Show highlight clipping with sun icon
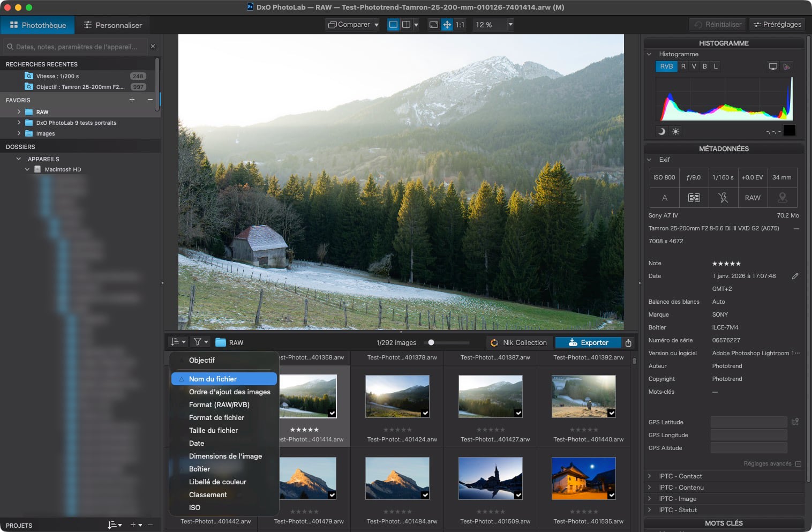Image resolution: width=812 pixels, height=532 pixels. (x=675, y=131)
